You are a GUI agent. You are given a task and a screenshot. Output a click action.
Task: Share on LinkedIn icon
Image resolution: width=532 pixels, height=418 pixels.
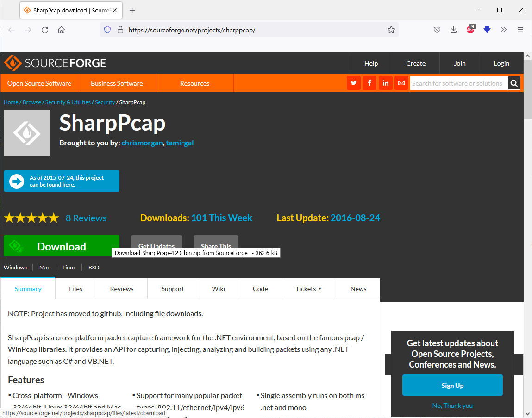(x=385, y=83)
